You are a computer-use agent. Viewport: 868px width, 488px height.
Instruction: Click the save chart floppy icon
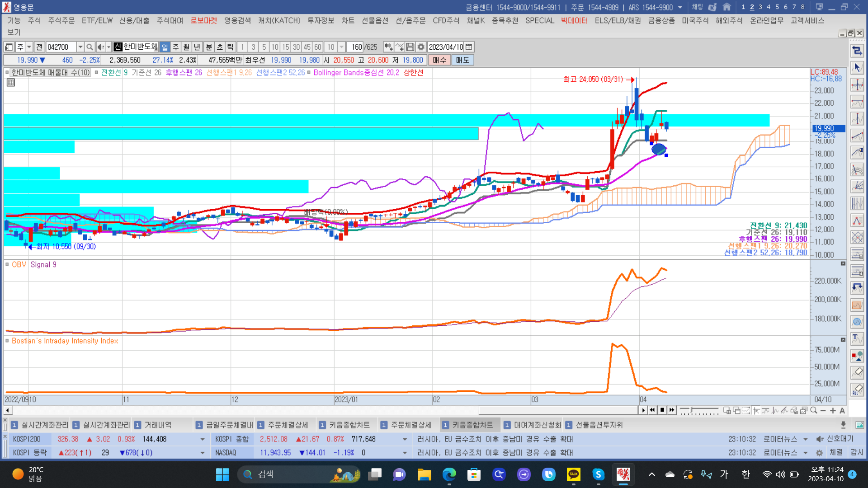point(410,47)
